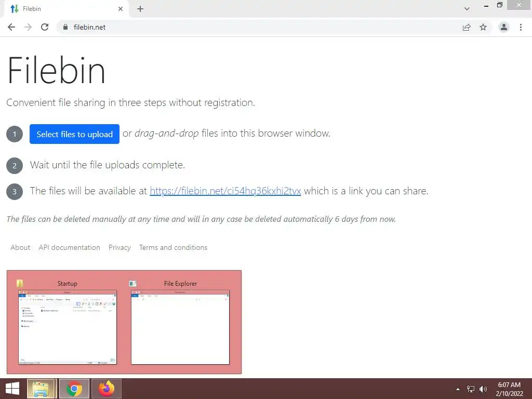
Task: Click the browser forward arrow
Action: point(28,27)
